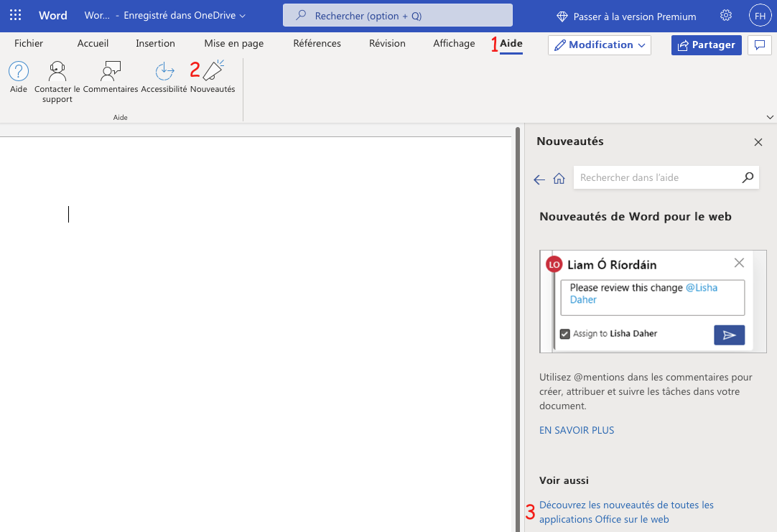Collapse the ribbon with the chevron

(x=770, y=118)
